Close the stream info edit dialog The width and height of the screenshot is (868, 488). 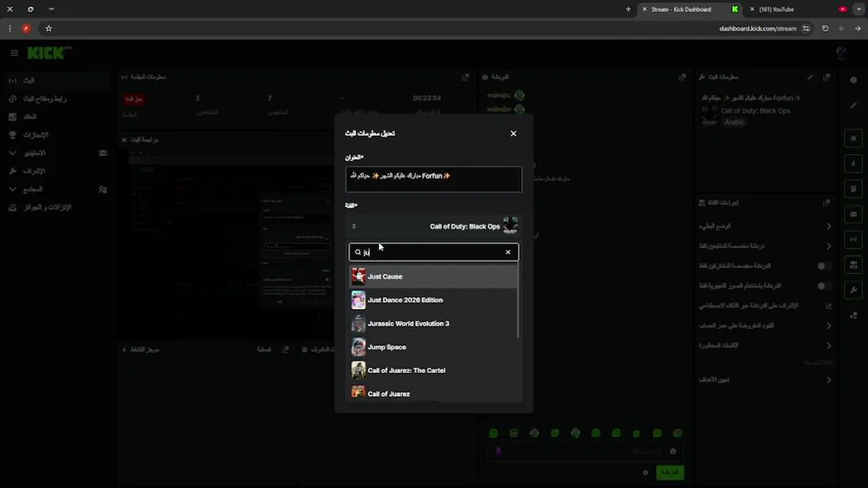pos(513,134)
